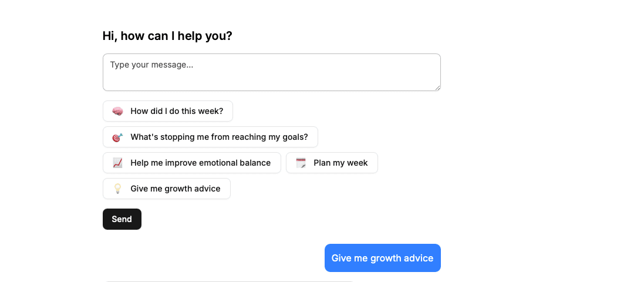
Task: Click the rising chart emoji icon
Action: [117, 163]
